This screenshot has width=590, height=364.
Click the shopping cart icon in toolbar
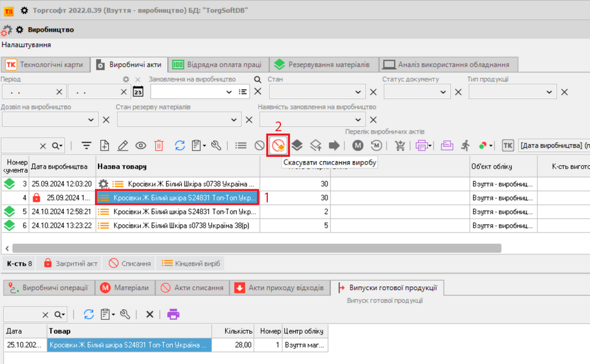coord(401,145)
